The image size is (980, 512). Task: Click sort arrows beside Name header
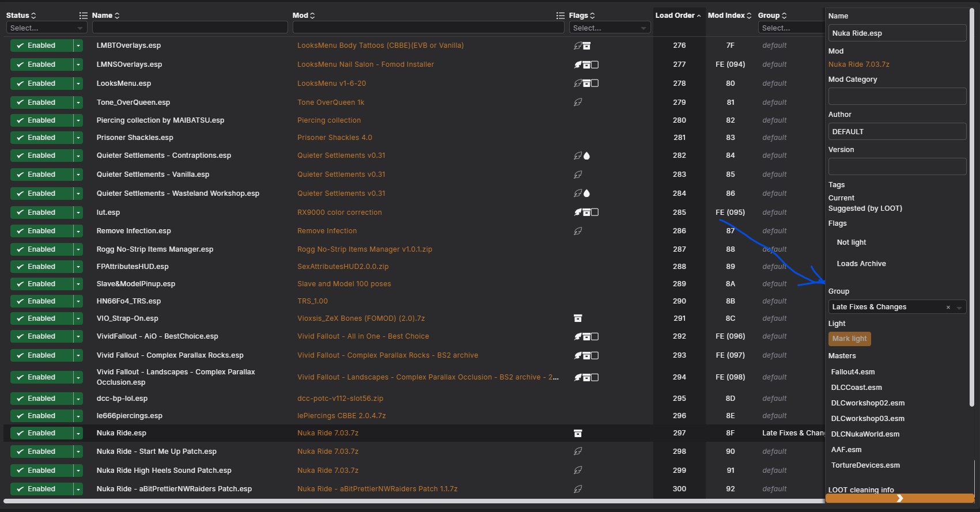[x=117, y=16]
